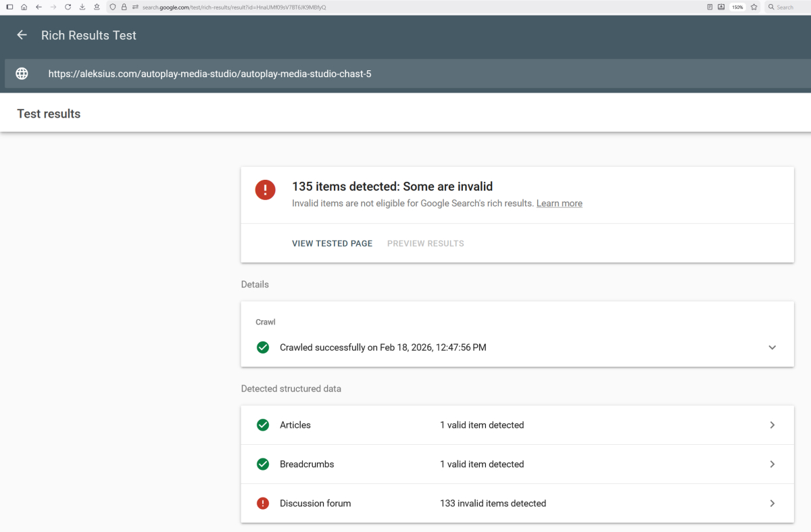Open the Learn more link

point(559,203)
